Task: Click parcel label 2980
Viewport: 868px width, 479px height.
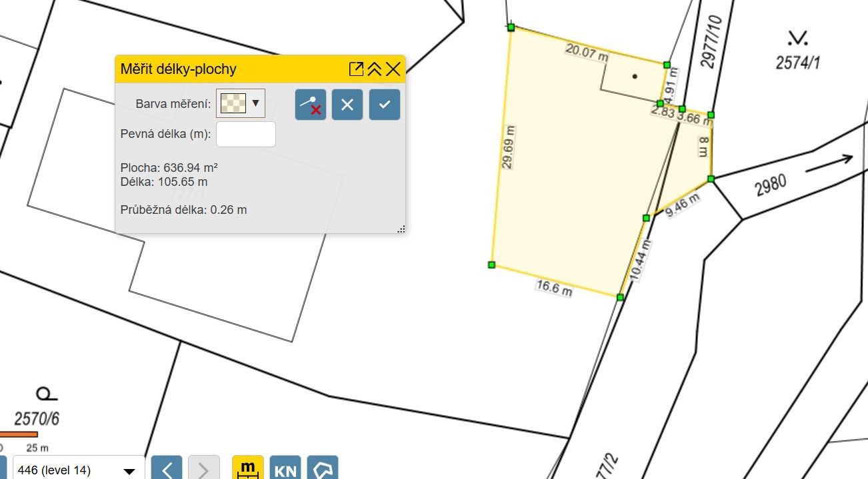Action: [771, 185]
